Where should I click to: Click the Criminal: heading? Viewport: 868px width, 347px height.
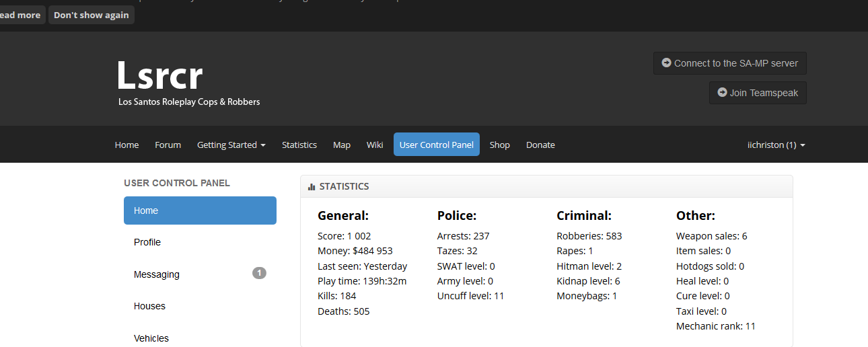tap(584, 216)
